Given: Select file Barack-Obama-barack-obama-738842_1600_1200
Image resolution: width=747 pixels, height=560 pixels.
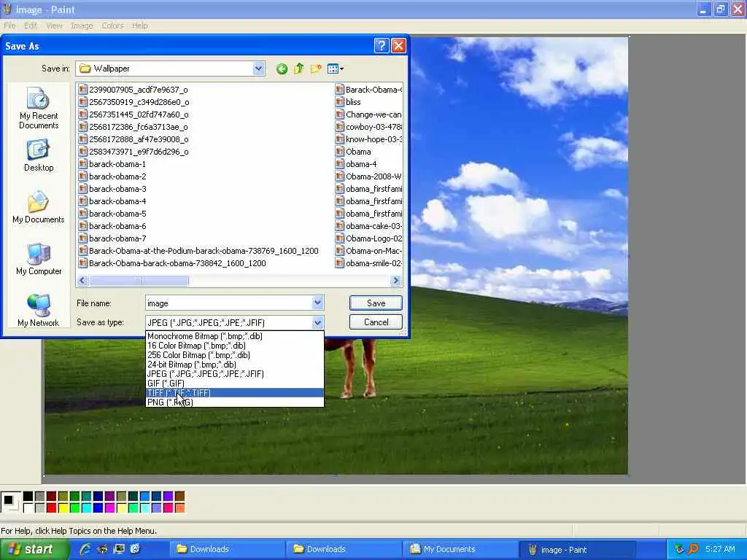Looking at the screenshot, I should 172,263.
